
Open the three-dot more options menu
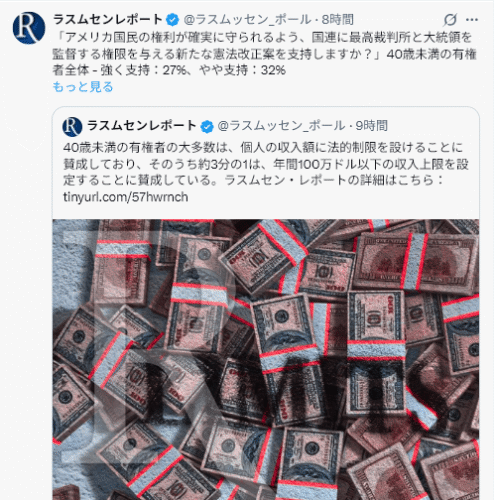tap(472, 20)
